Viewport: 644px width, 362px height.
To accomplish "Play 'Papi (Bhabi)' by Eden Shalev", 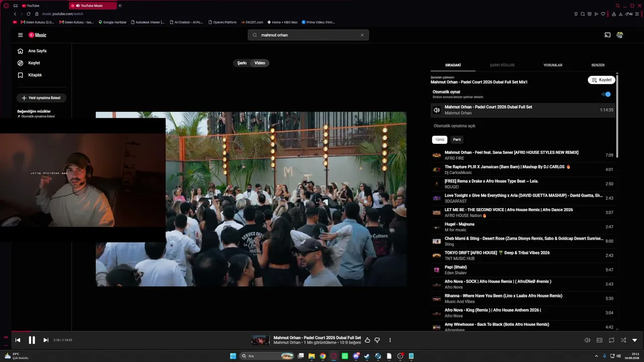I will pos(523,270).
